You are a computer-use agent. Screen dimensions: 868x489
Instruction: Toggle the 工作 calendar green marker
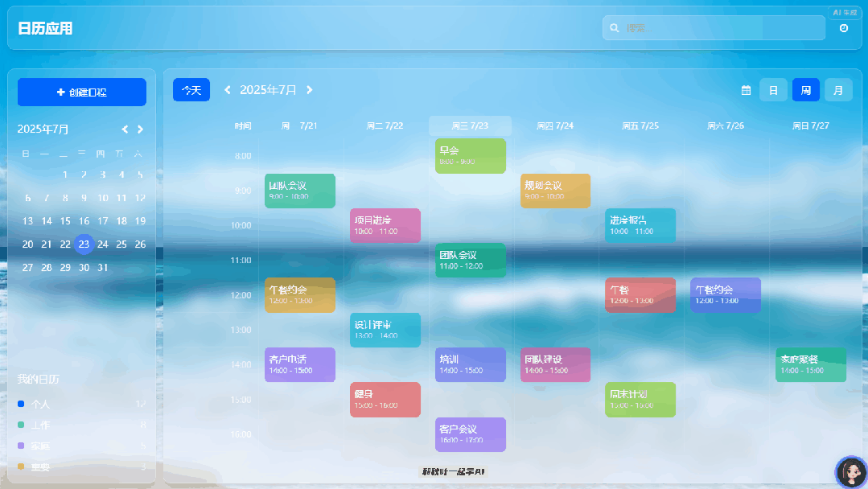coord(21,425)
